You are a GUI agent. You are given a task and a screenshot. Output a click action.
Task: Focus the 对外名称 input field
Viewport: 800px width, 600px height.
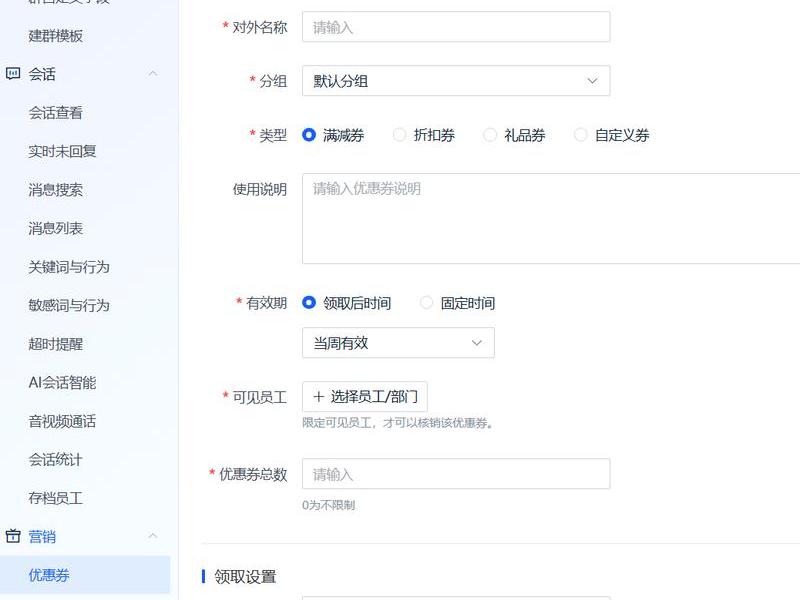tap(456, 27)
